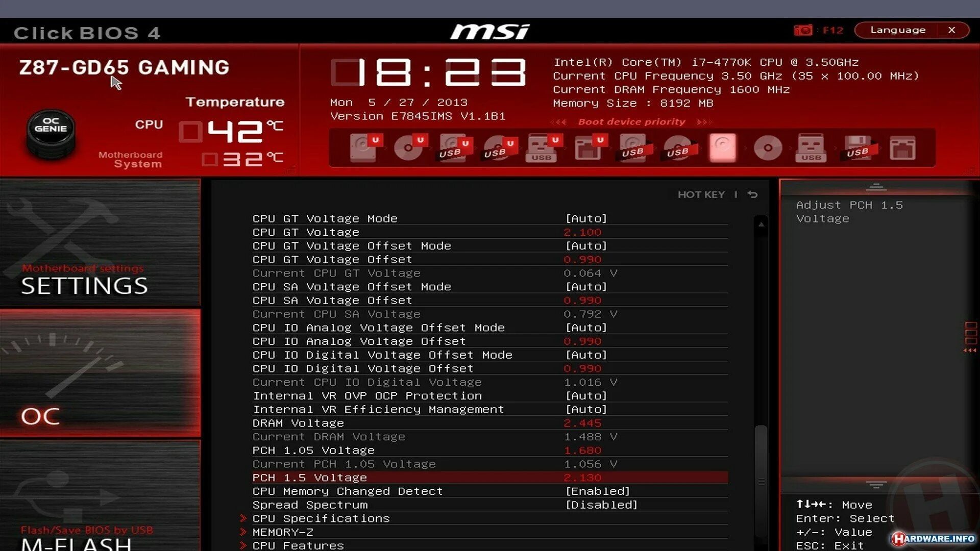Click the Boot device priority back arrow

click(560, 122)
